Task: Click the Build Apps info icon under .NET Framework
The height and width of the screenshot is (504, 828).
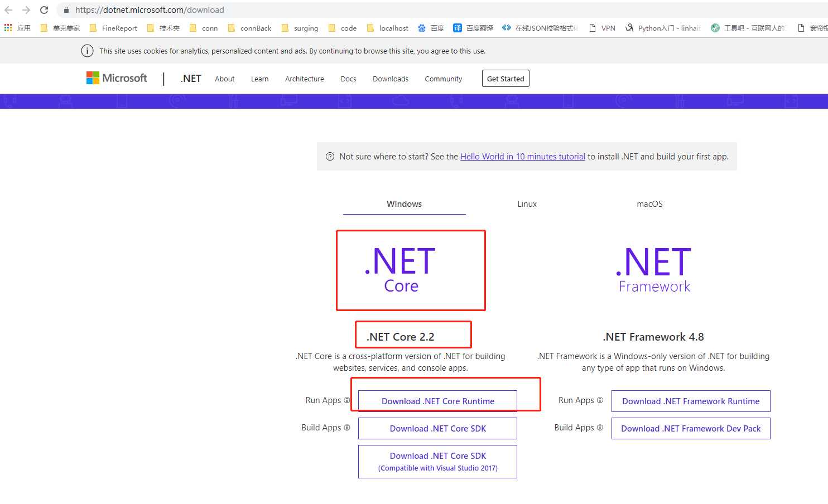Action: pyautogui.click(x=600, y=428)
